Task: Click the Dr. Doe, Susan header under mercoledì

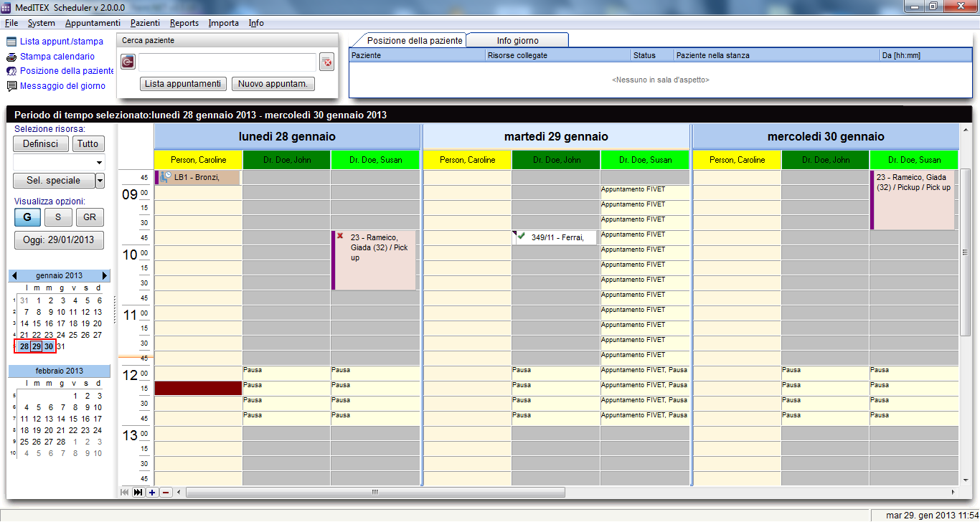Action: coord(914,160)
